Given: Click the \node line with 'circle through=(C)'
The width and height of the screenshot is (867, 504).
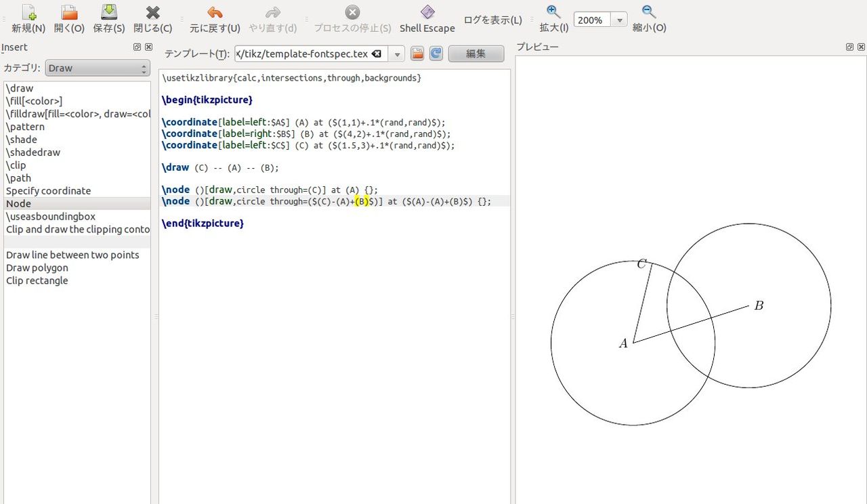Looking at the screenshot, I should tap(270, 190).
